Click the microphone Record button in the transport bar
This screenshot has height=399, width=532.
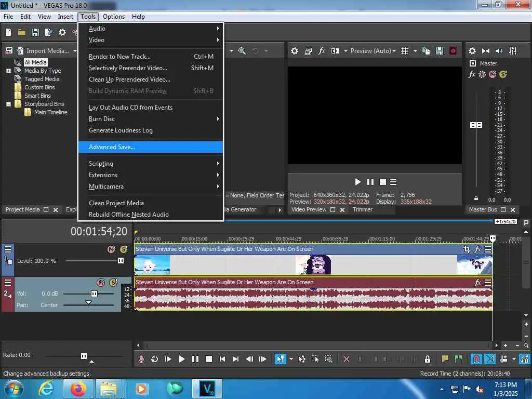coord(141,359)
